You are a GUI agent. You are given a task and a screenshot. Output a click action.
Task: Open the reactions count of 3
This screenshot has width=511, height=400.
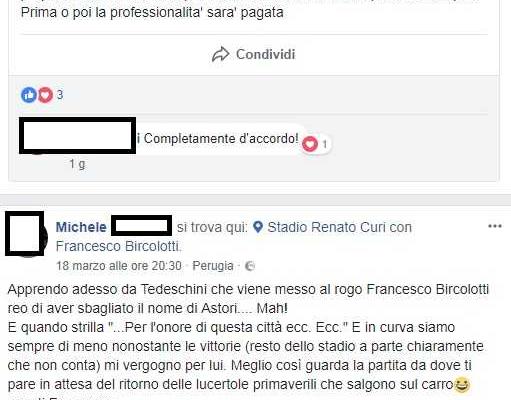pos(60,95)
